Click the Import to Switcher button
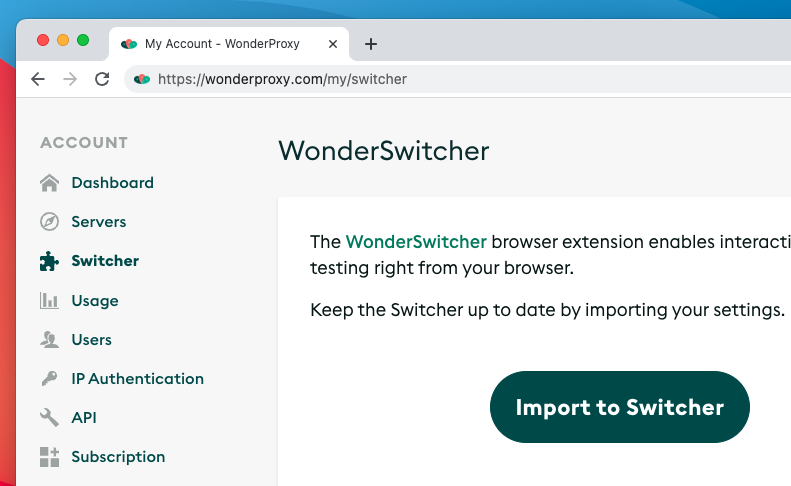The height and width of the screenshot is (486, 791). (x=619, y=407)
